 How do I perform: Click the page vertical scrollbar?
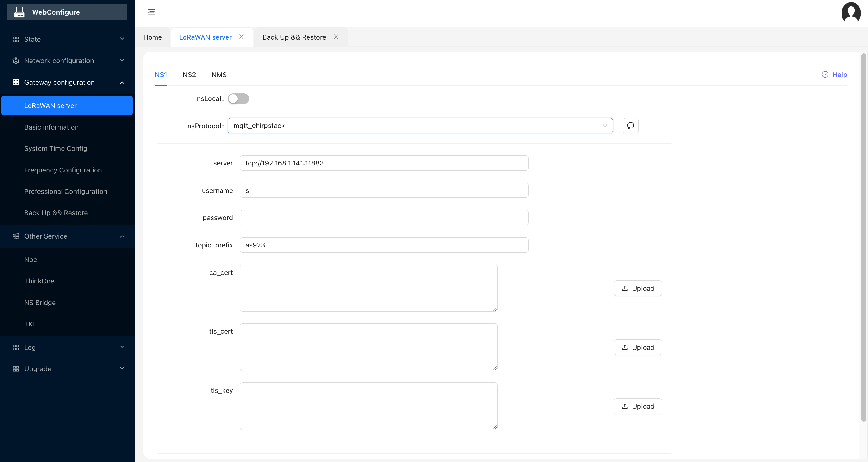point(863,237)
